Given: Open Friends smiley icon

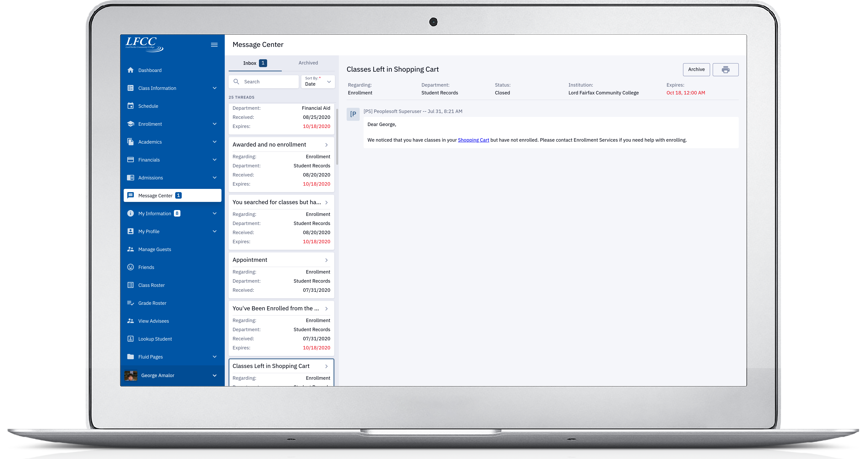Looking at the screenshot, I should (x=130, y=267).
